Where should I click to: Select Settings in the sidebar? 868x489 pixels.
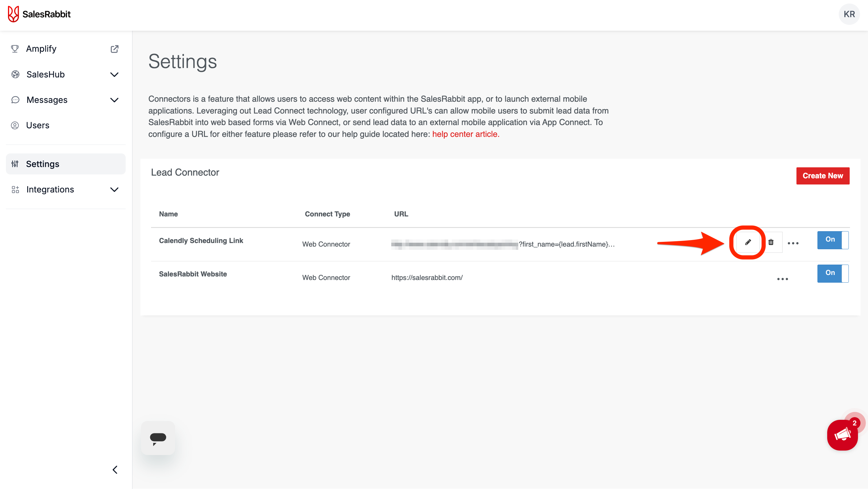click(x=43, y=164)
